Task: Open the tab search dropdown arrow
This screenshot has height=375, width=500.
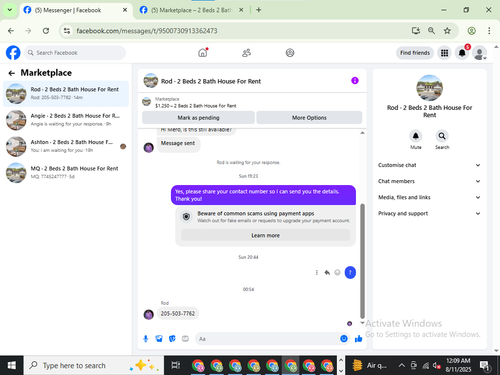Action: tap(10, 10)
